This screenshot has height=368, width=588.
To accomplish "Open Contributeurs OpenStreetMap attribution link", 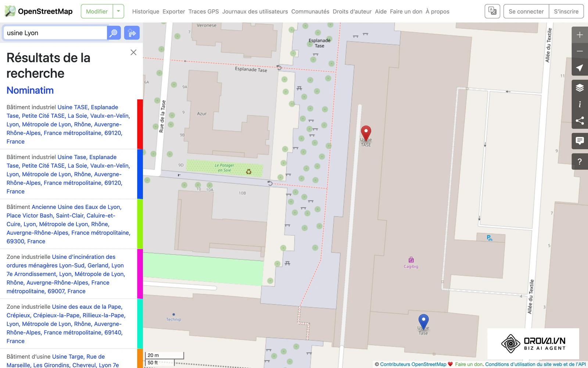I will tap(413, 364).
